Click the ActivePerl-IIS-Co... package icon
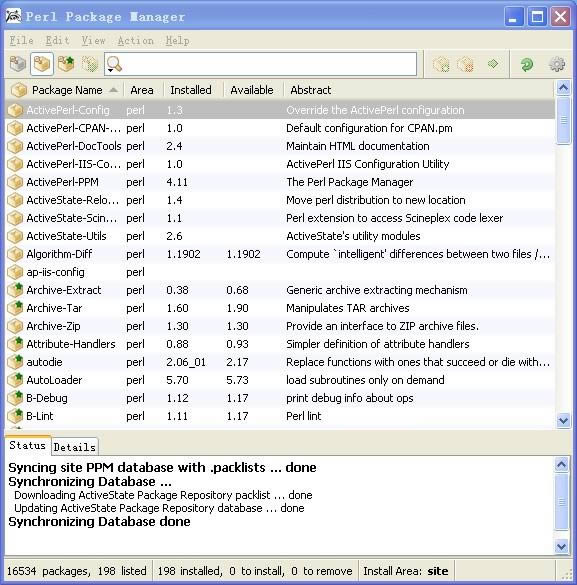 click(x=15, y=164)
